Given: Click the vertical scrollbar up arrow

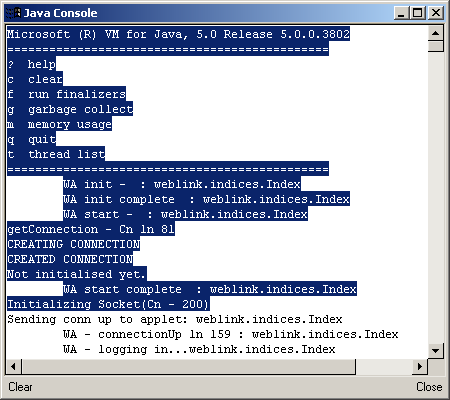Looking at the screenshot, I should coord(435,33).
